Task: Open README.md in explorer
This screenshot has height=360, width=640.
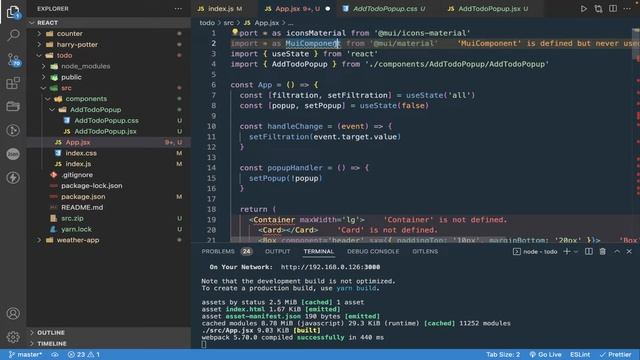Action: (x=82, y=207)
